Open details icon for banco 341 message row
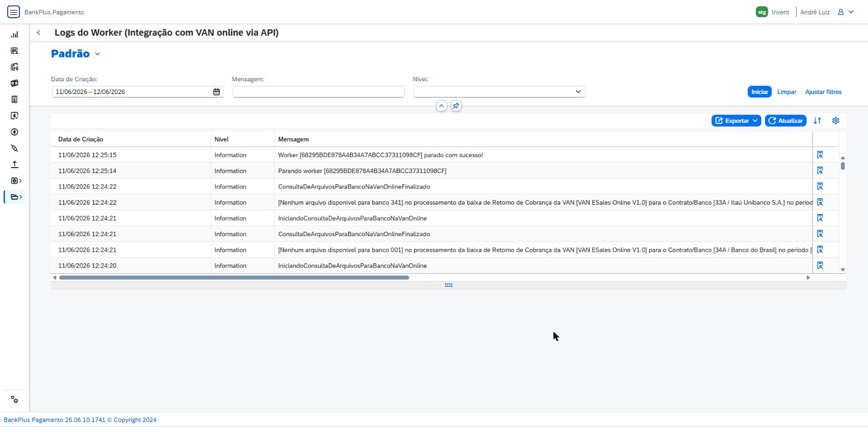The width and height of the screenshot is (868, 427). coord(820,202)
